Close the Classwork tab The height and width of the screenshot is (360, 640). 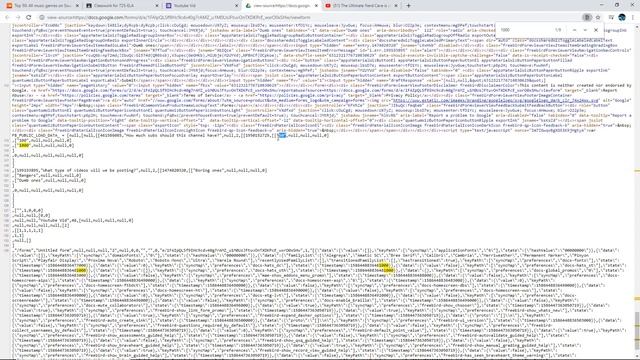[x=157, y=6]
